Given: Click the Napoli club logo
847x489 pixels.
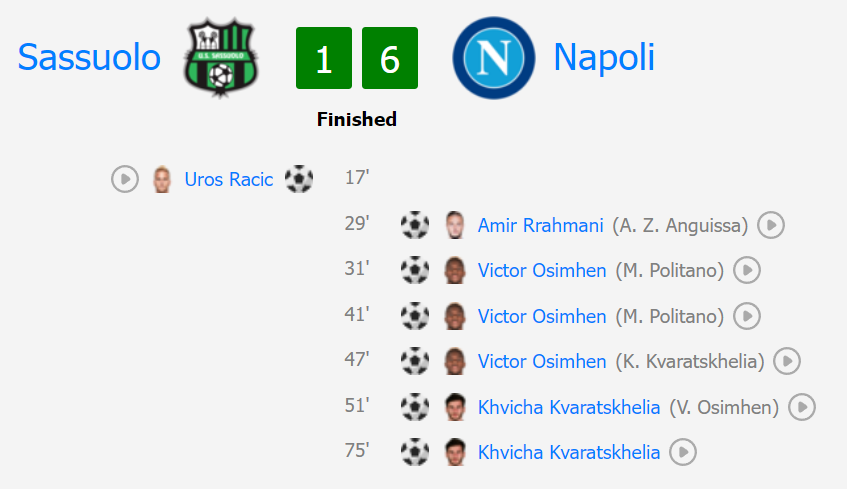Looking at the screenshot, I should pyautogui.click(x=494, y=58).
